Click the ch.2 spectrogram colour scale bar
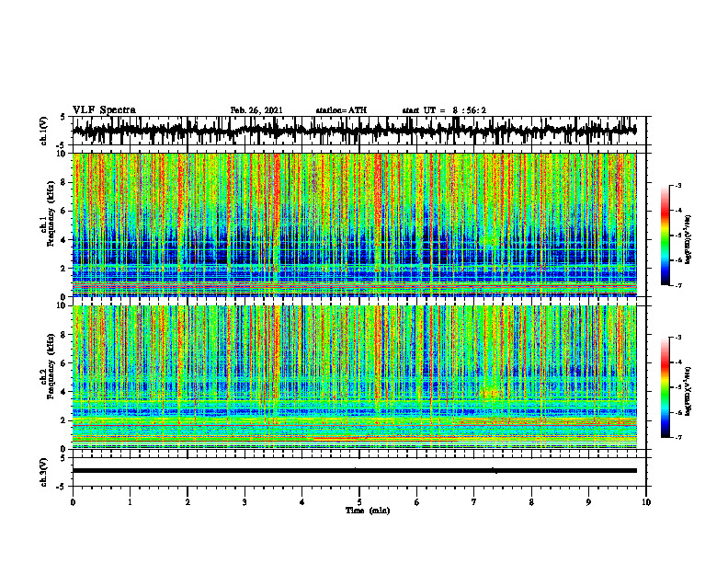 click(665, 387)
